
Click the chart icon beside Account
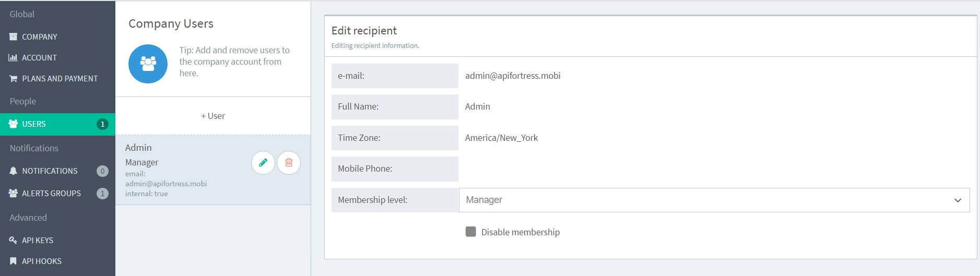13,58
